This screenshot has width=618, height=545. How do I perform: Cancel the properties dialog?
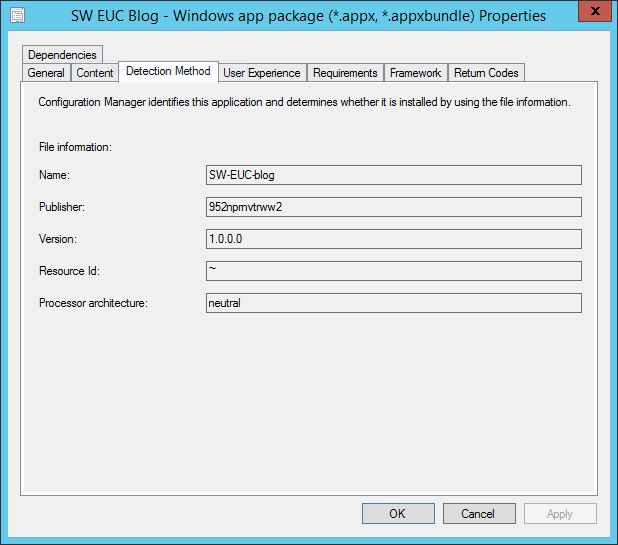click(479, 513)
